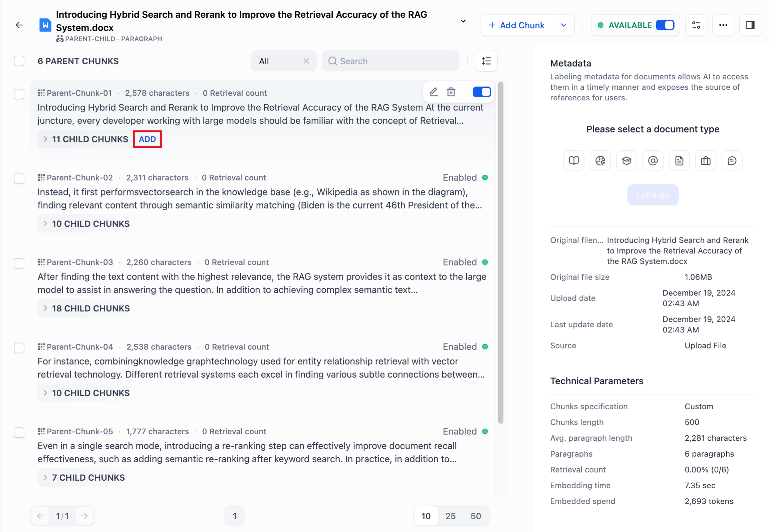Viewport: 769px width, 532px height.
Task: Click the ADD child chunk button
Action: tap(147, 139)
